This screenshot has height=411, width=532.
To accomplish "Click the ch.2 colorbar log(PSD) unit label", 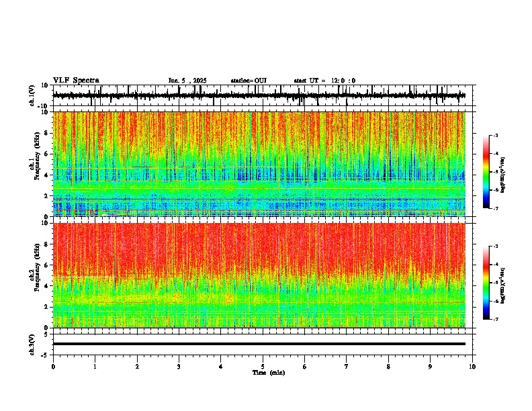I will point(502,285).
